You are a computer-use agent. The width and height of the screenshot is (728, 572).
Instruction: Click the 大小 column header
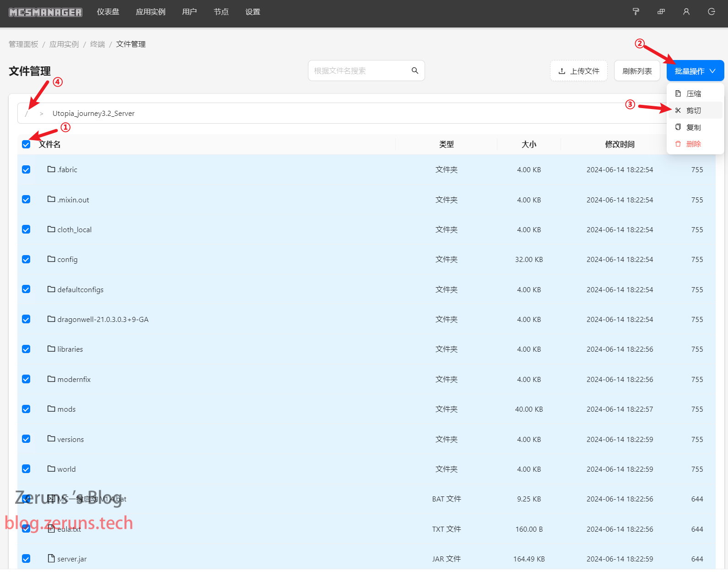[x=529, y=144]
